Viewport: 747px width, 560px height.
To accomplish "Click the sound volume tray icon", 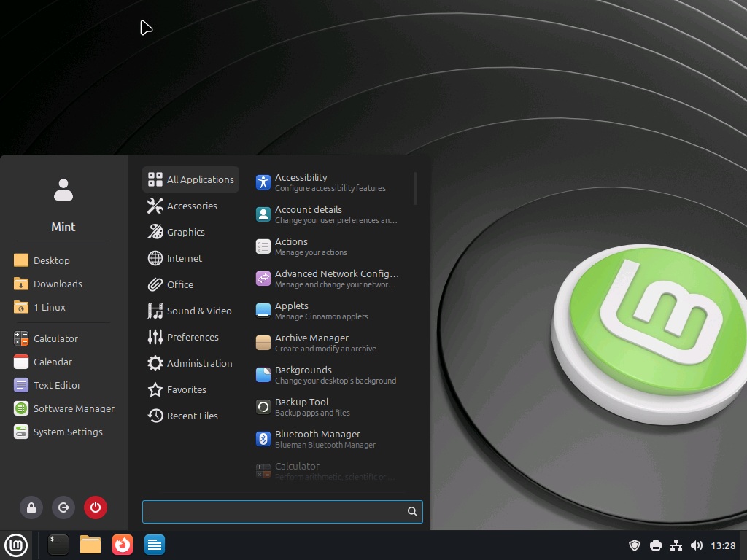I will click(x=697, y=545).
